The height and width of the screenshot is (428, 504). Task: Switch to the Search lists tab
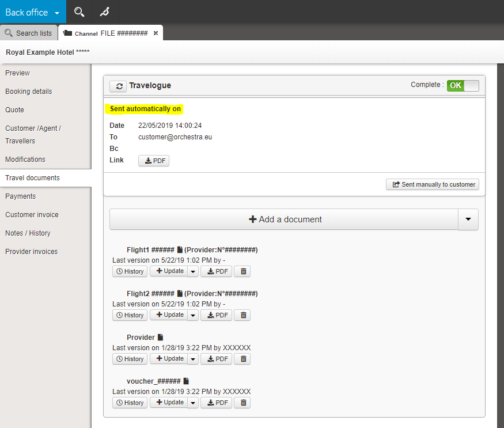tap(29, 33)
